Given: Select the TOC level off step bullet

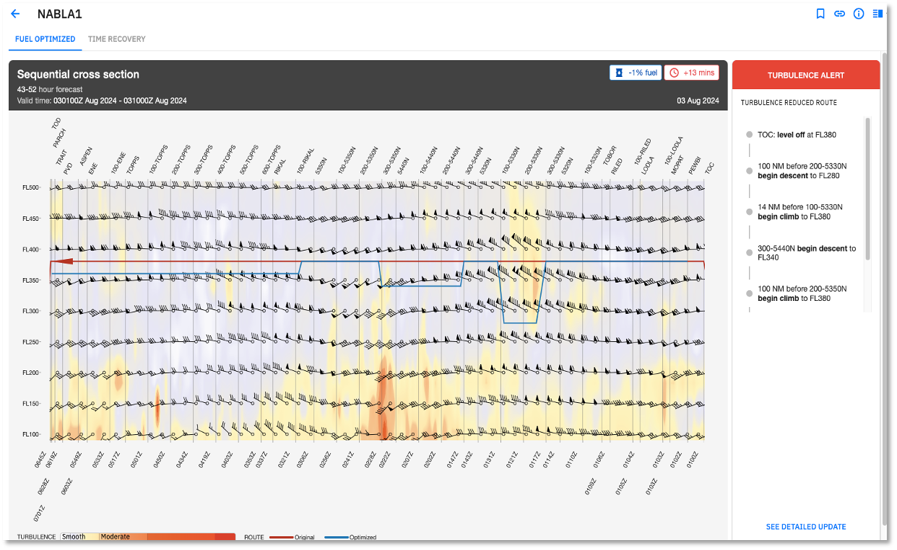Looking at the screenshot, I should (749, 134).
